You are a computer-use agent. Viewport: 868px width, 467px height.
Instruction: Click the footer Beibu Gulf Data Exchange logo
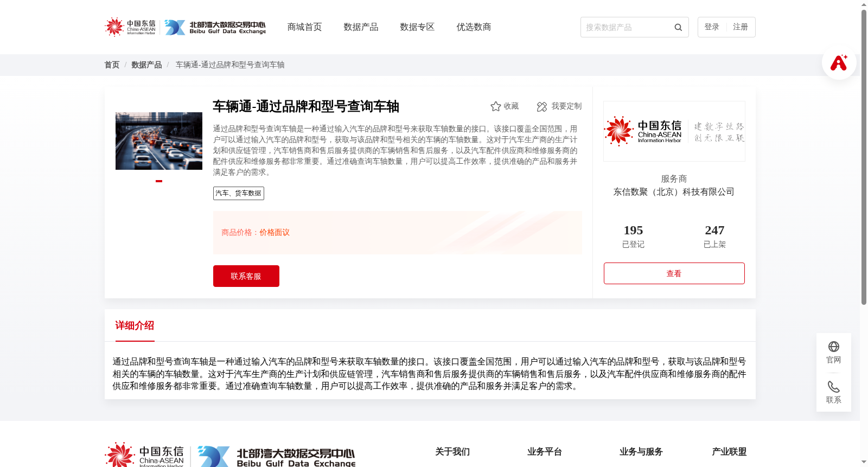[277, 457]
